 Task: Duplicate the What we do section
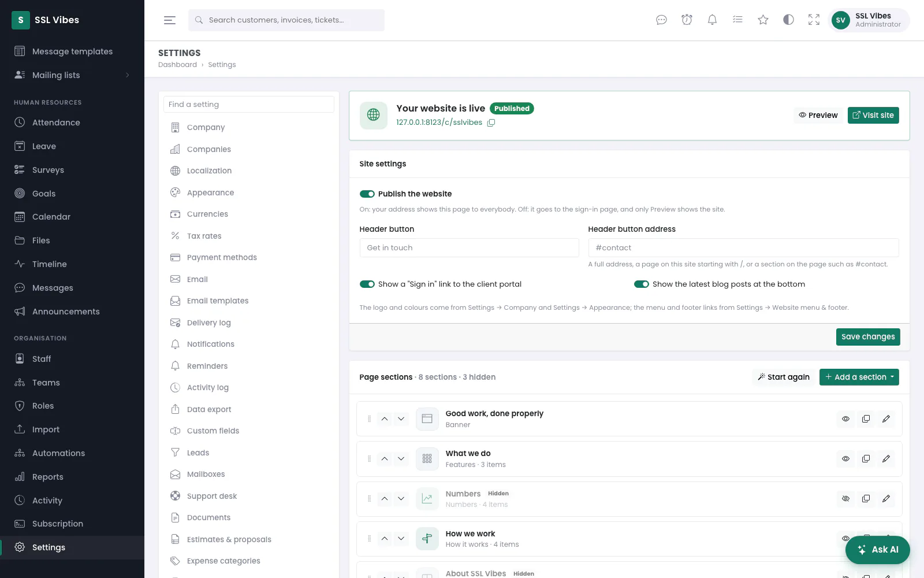(866, 459)
